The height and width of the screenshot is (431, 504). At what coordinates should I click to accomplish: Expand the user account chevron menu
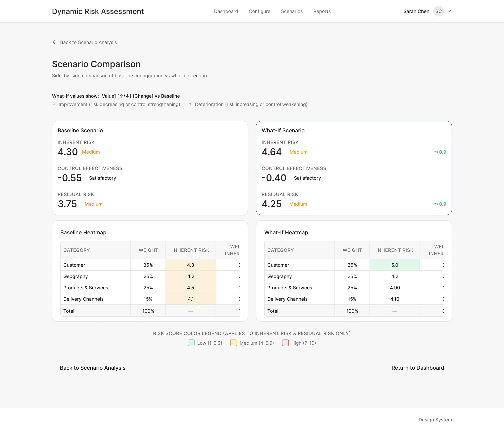click(449, 11)
